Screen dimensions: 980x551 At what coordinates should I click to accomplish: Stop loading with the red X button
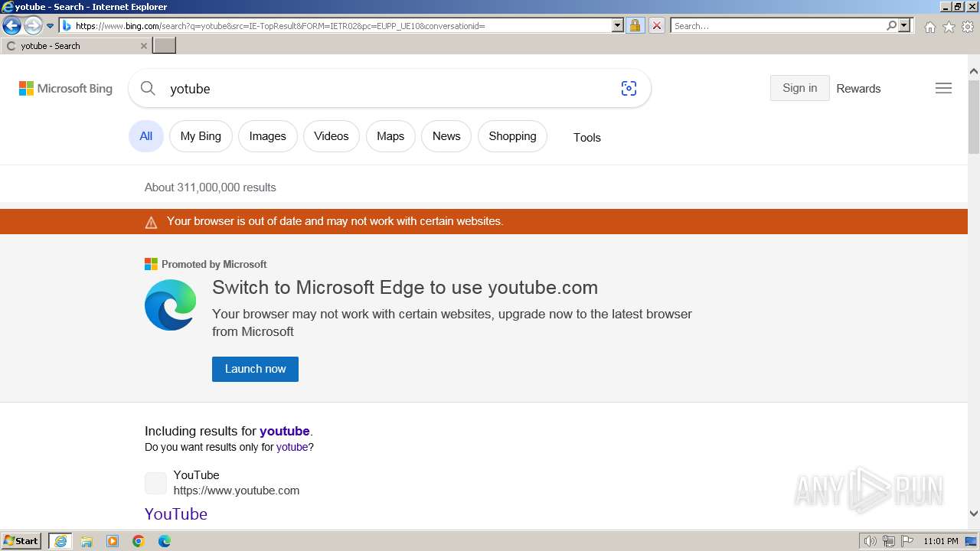click(x=656, y=26)
